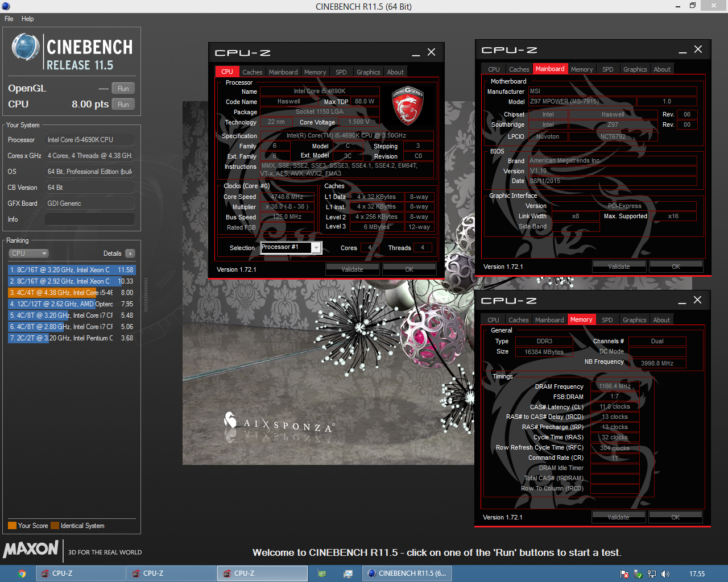Viewport: 728px width, 582px height.
Task: Open the Help menu in Cinebench
Action: tap(27, 19)
